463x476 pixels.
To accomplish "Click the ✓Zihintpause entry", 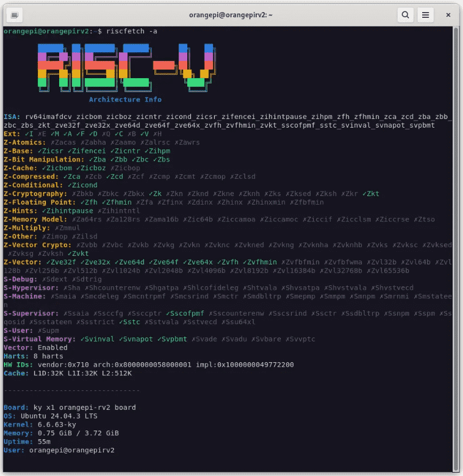I will tap(67, 210).
